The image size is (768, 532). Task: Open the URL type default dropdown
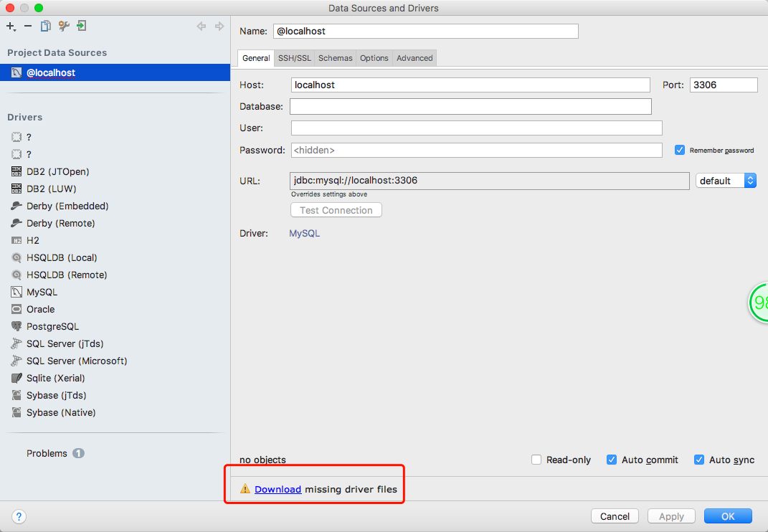click(726, 181)
